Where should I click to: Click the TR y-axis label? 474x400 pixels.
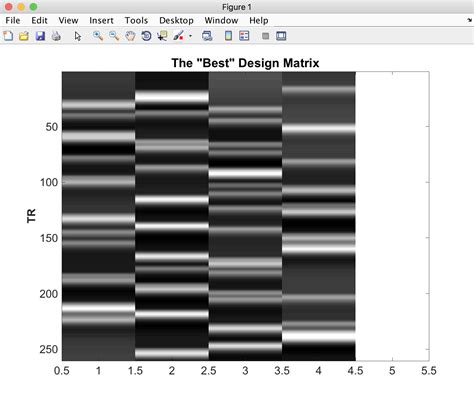tap(31, 216)
